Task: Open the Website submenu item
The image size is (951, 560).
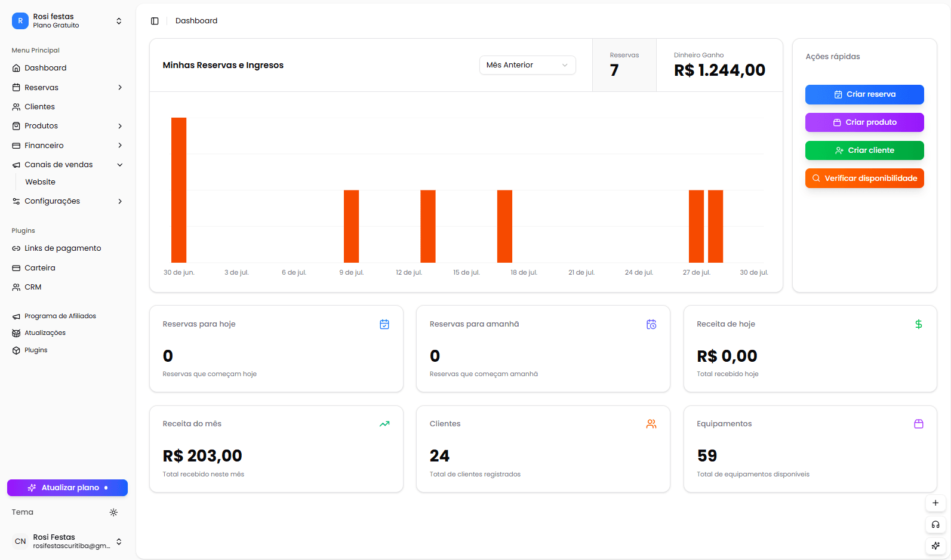Action: click(41, 182)
